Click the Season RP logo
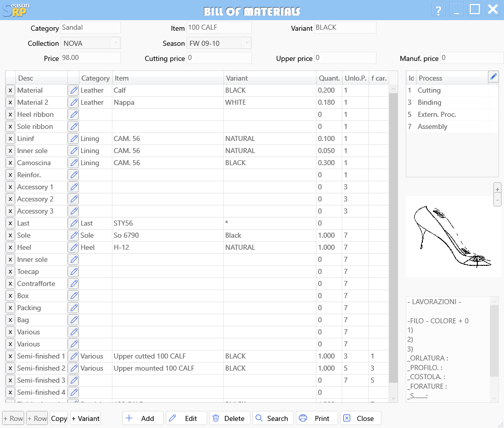The image size is (504, 428). click(x=16, y=10)
